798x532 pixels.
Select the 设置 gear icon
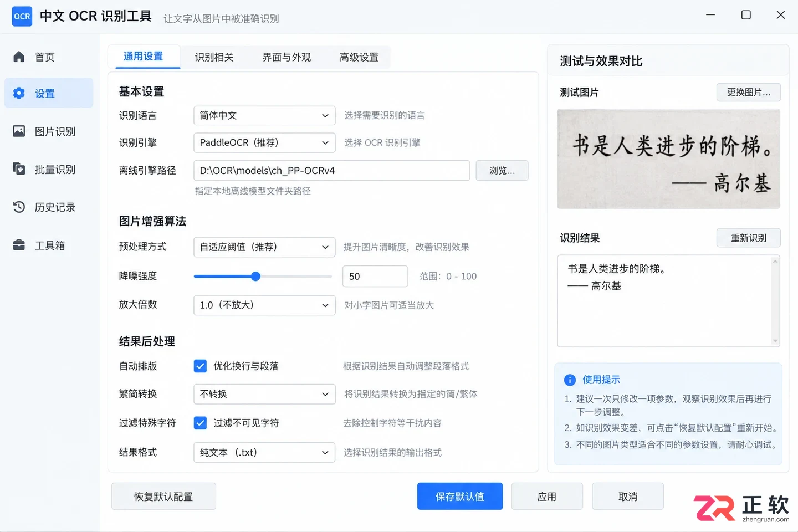[19, 93]
